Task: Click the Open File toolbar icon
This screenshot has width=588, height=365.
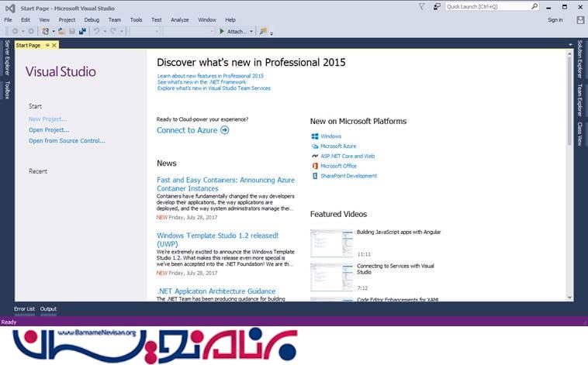Action: pos(61,32)
